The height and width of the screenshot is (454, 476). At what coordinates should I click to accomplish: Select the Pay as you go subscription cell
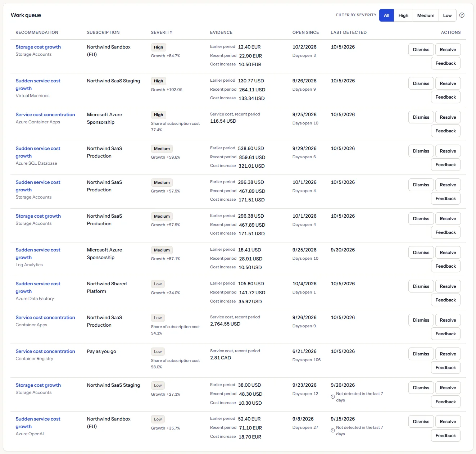coord(101,351)
